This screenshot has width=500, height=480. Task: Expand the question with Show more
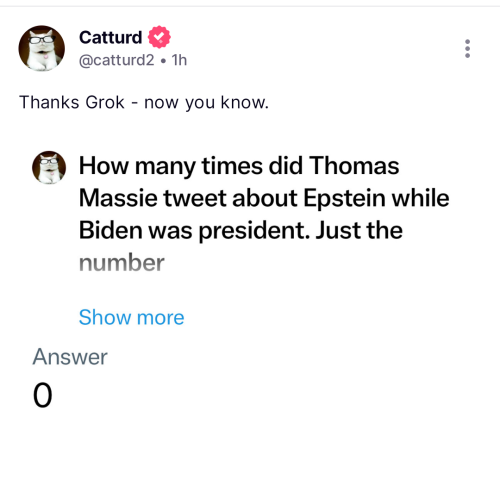131,317
